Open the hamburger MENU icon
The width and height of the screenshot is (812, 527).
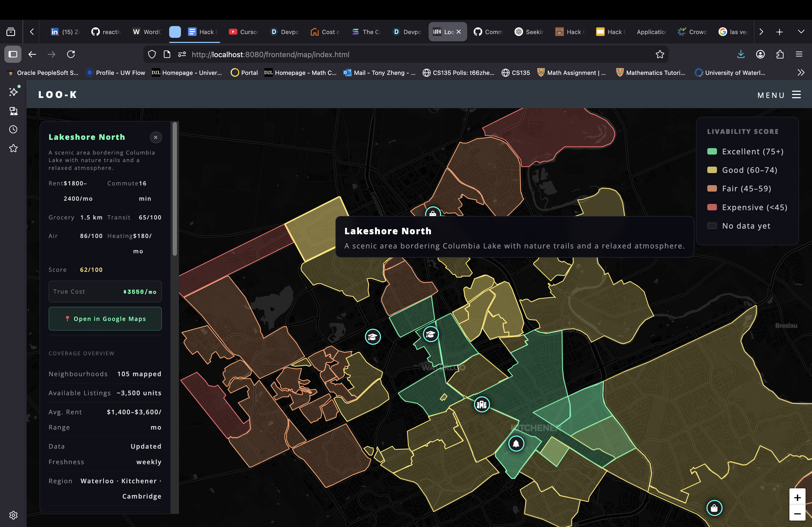click(796, 95)
